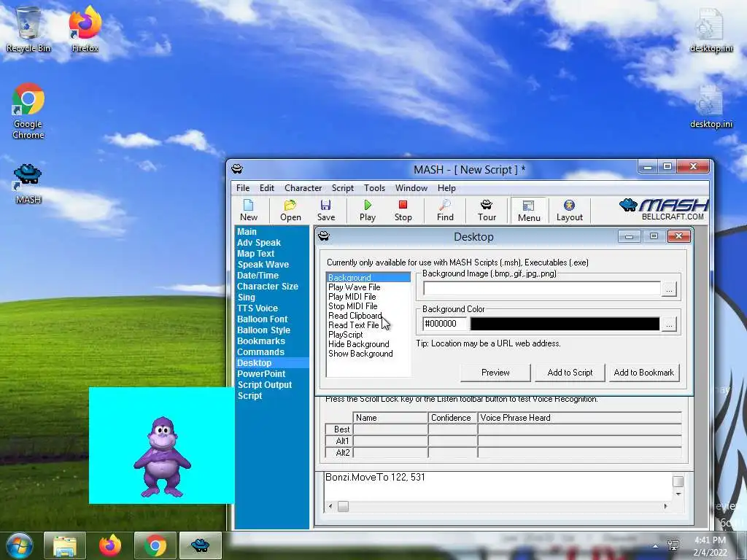Click the Firefox taskbar icon
747x560 pixels.
110,545
